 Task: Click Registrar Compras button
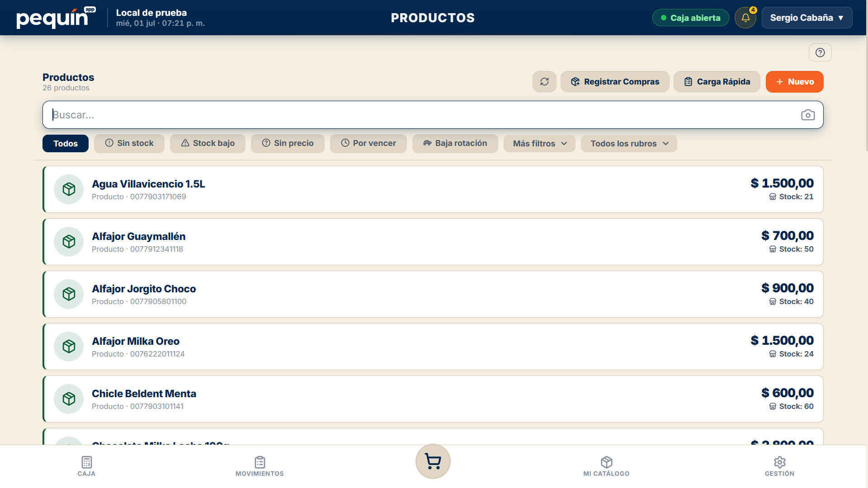615,82
